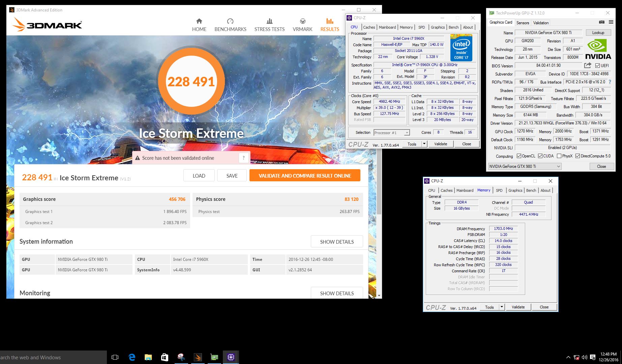Open the Action Center notifications icon
The height and width of the screenshot is (364, 622).
point(593,357)
